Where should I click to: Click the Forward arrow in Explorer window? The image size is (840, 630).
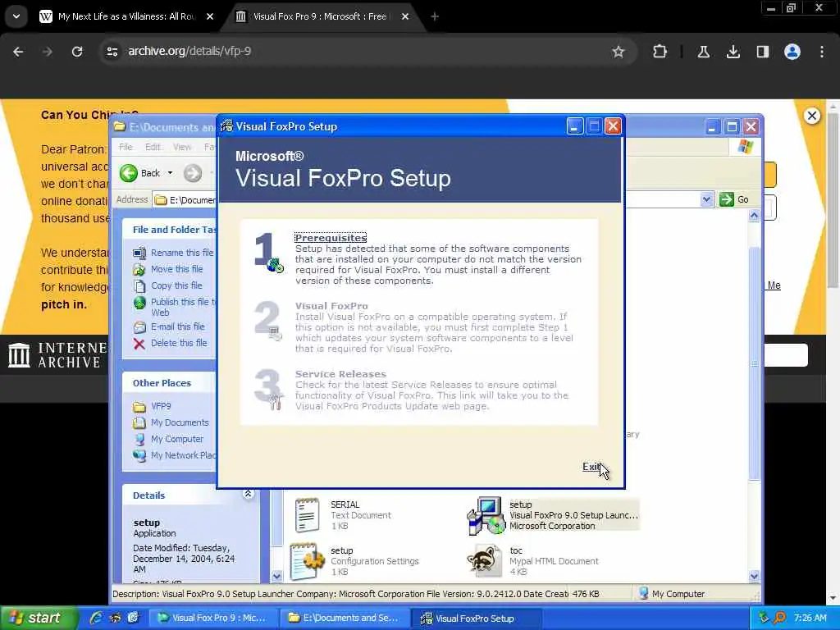tap(192, 173)
